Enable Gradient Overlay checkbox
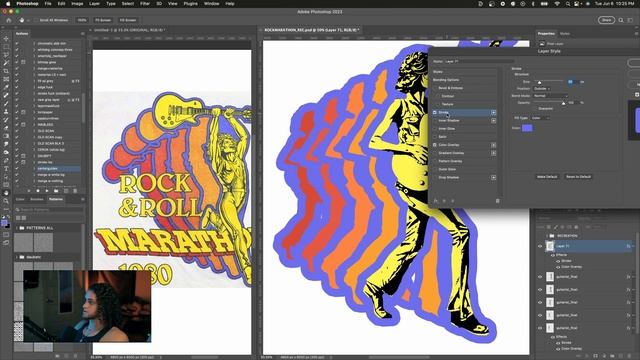 pos(435,153)
